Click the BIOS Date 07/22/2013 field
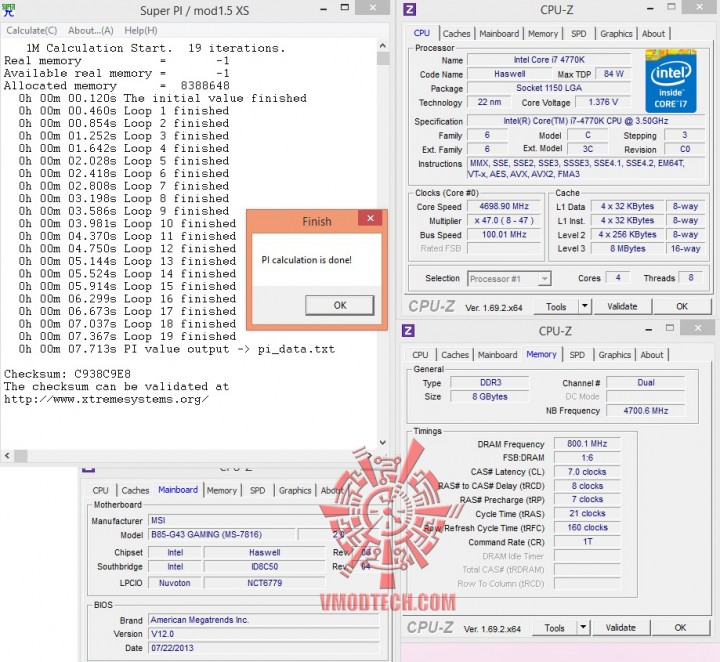 coord(264,648)
